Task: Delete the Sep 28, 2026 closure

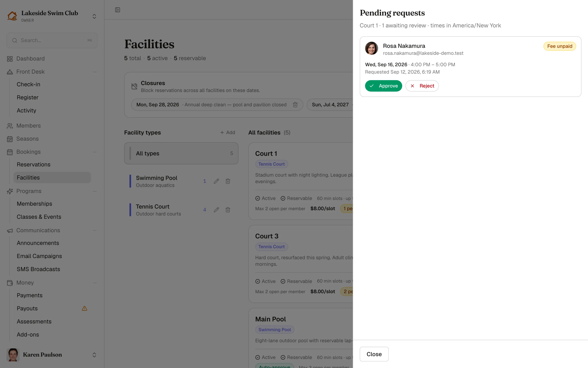Action: 295,105
